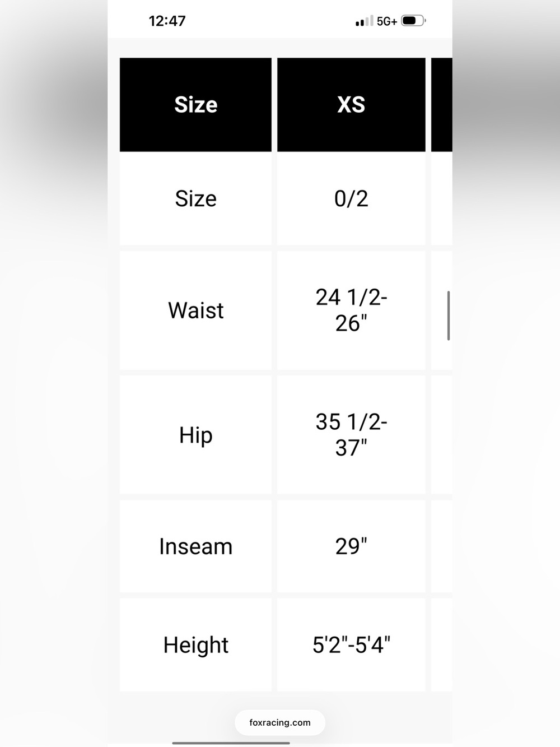Tap the 12:47 clock in status bar
Image resolution: width=560 pixels, height=747 pixels.
(x=167, y=21)
